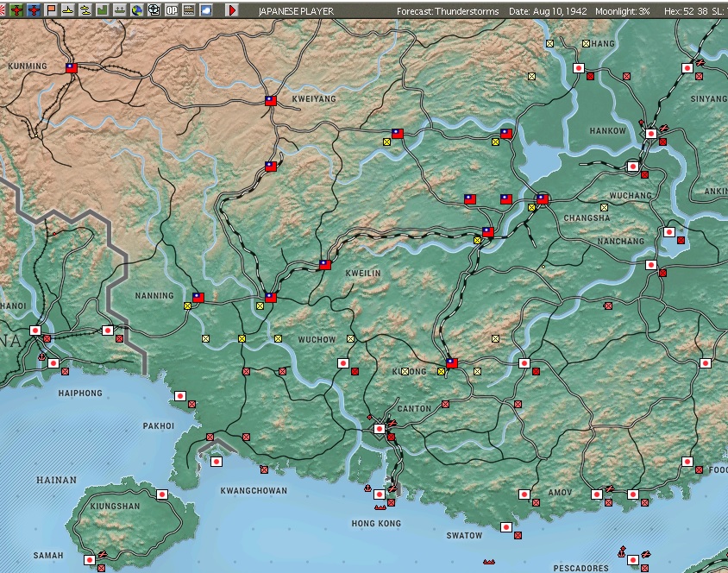This screenshot has width=728, height=573.
Task: Click the red plane on blue toolbar icon
Action: click(x=34, y=9)
